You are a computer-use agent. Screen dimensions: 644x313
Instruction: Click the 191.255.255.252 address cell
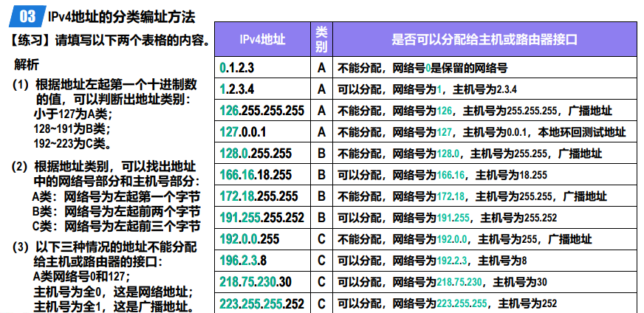coord(261,218)
